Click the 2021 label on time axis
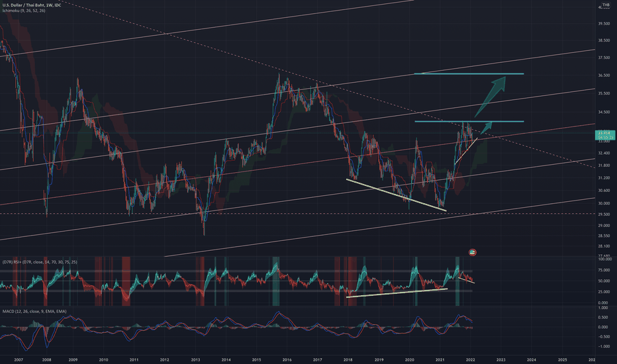This screenshot has width=617, height=364. pos(440,359)
